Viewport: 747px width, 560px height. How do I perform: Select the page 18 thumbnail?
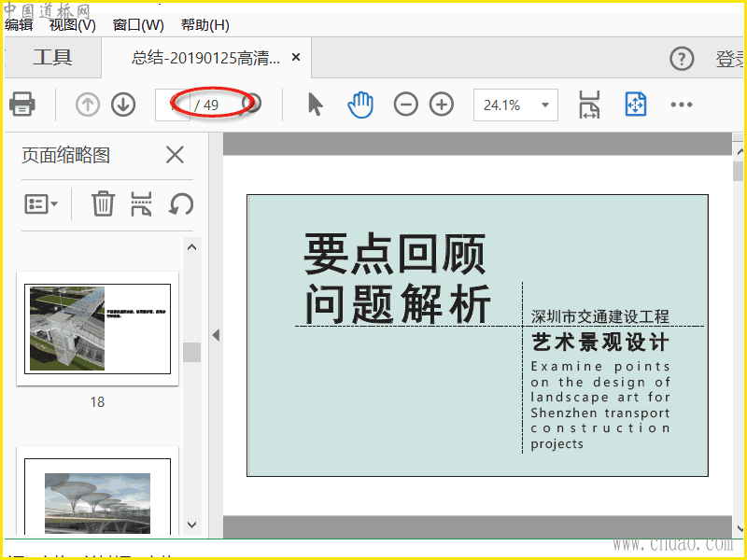coord(97,329)
